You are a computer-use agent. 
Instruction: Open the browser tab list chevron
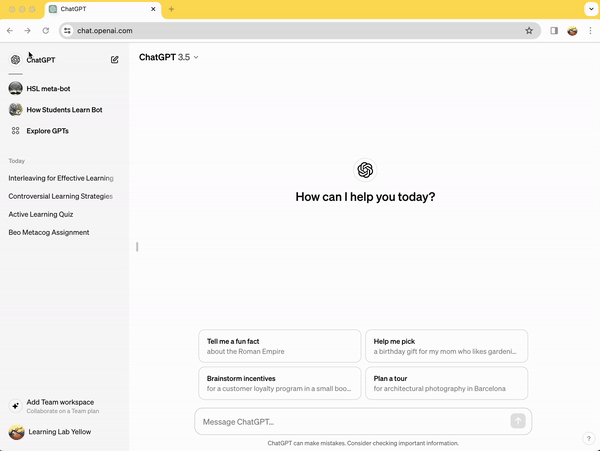click(x=589, y=9)
